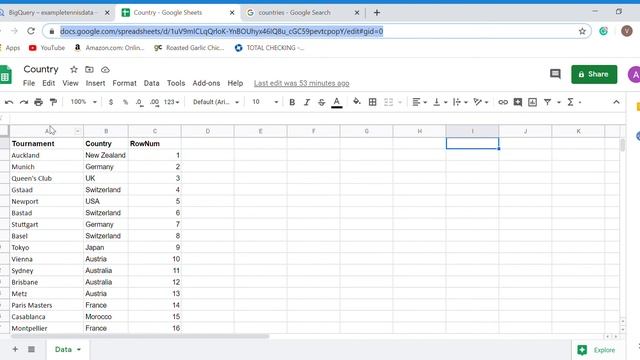Format as currency with dollar icon
Viewport: 640px width, 360px height.
coord(111,102)
